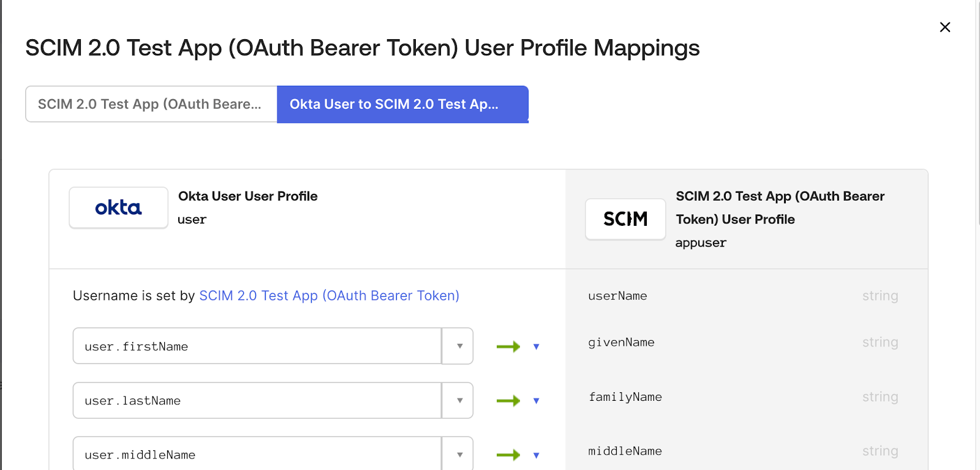This screenshot has width=980, height=470.
Task: Select the Okta User to SCIM 2.0 tab
Action: coord(402,104)
